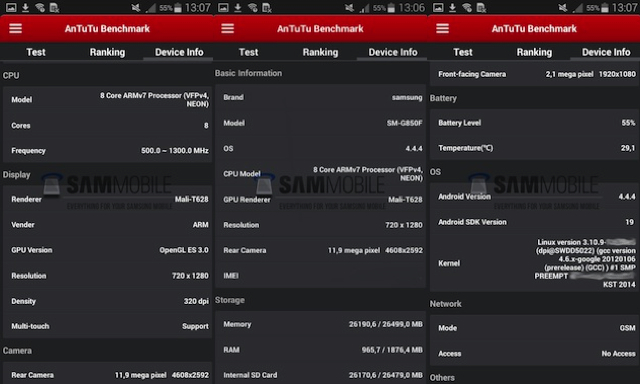Tap download icon in right status bar
640x384 pixels.
(452, 7)
